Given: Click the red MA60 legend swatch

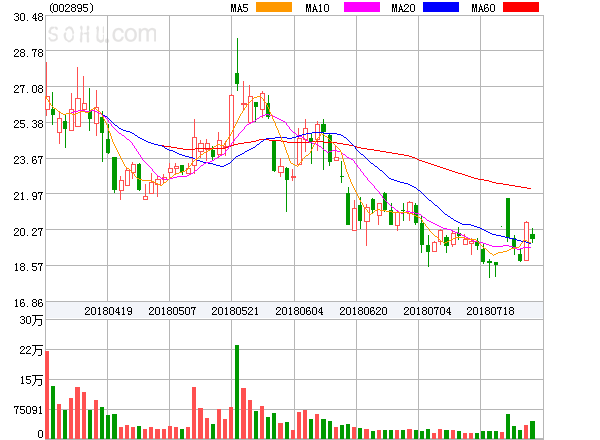Looking at the screenshot, I should (x=521, y=7).
